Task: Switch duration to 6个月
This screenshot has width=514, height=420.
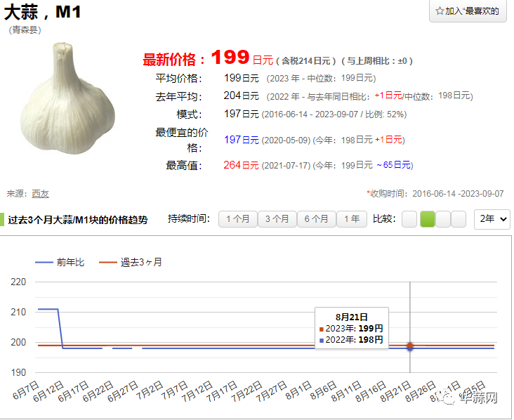Action: pyautogui.click(x=316, y=219)
